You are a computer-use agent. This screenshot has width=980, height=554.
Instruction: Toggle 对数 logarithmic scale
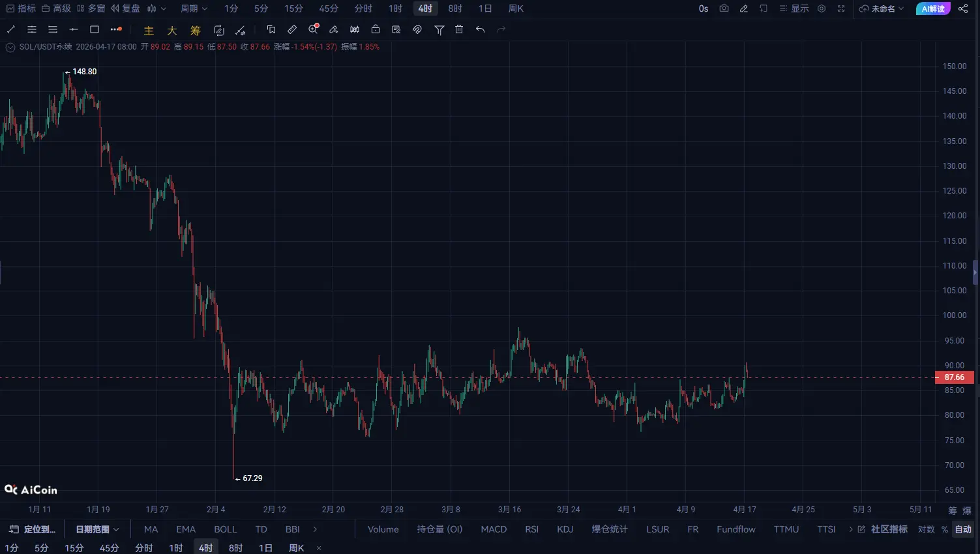click(x=927, y=529)
